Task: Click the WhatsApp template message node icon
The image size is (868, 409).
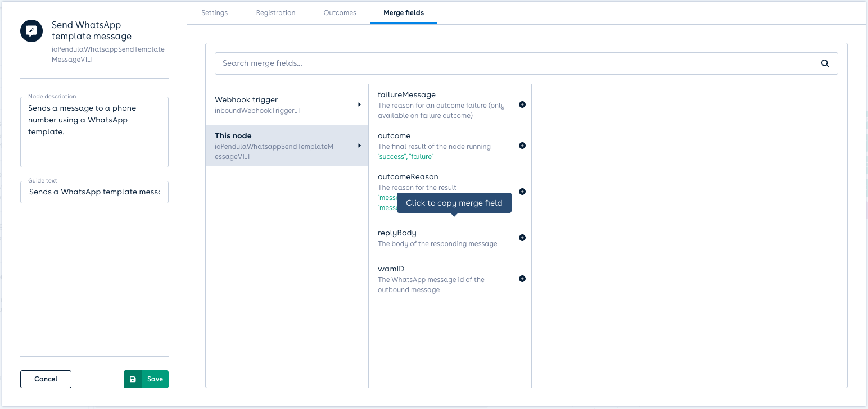Action: click(x=31, y=31)
